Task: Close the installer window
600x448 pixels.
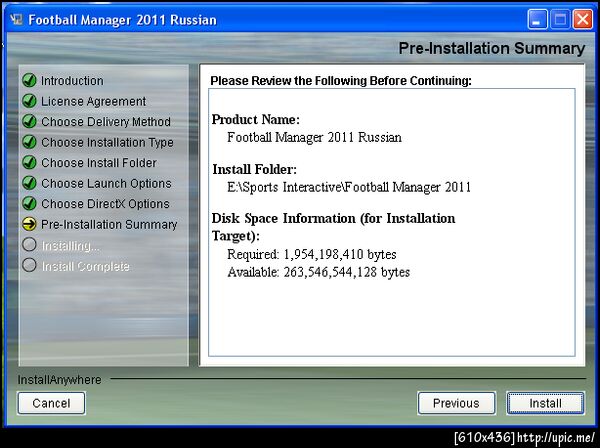Action: (582, 19)
